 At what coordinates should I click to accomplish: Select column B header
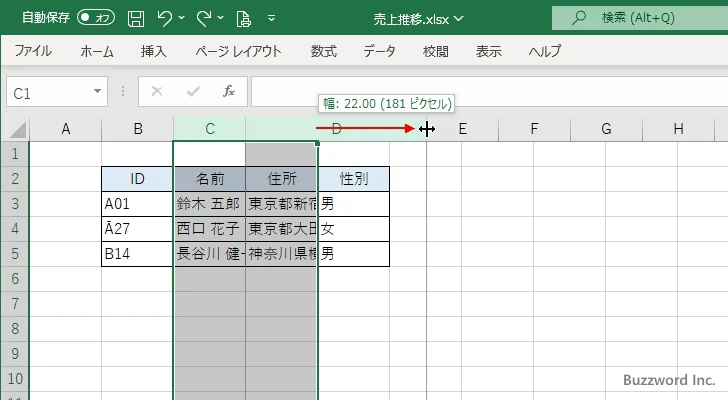138,129
